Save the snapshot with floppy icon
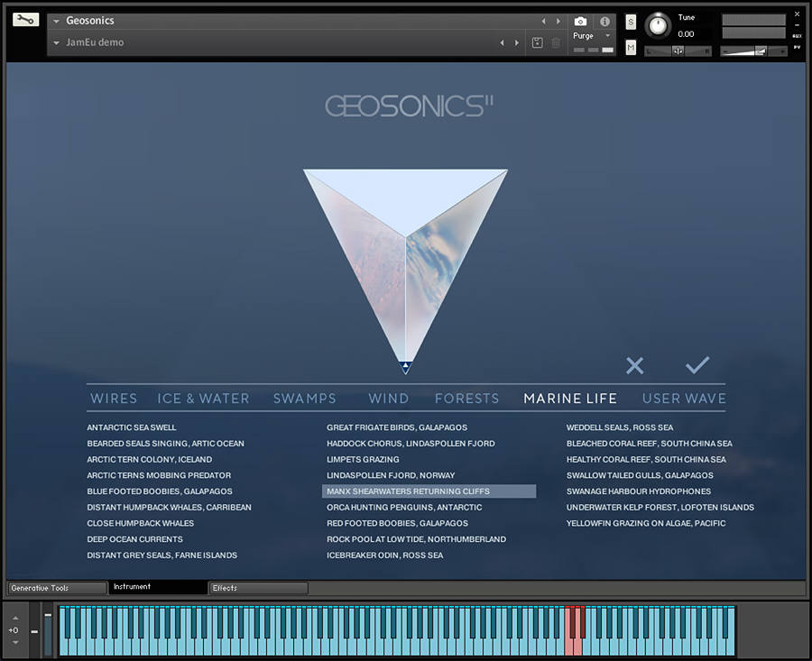The height and width of the screenshot is (661, 812). click(x=538, y=43)
